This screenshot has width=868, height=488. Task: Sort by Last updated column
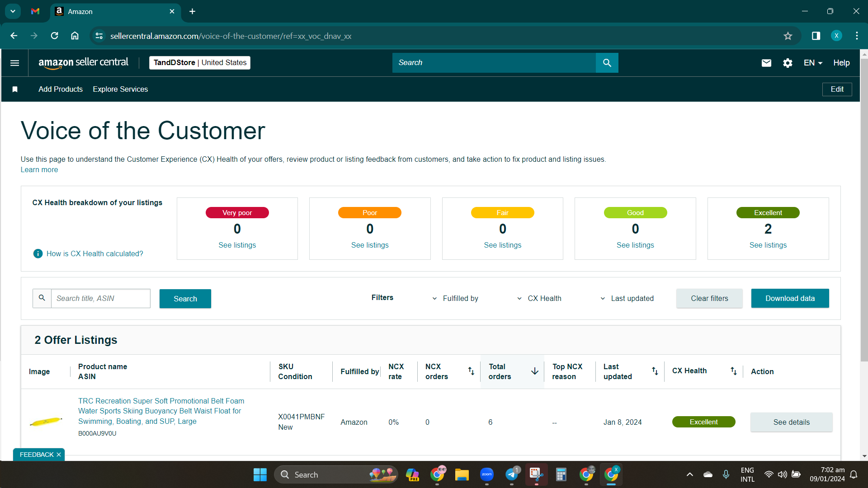[655, 371]
